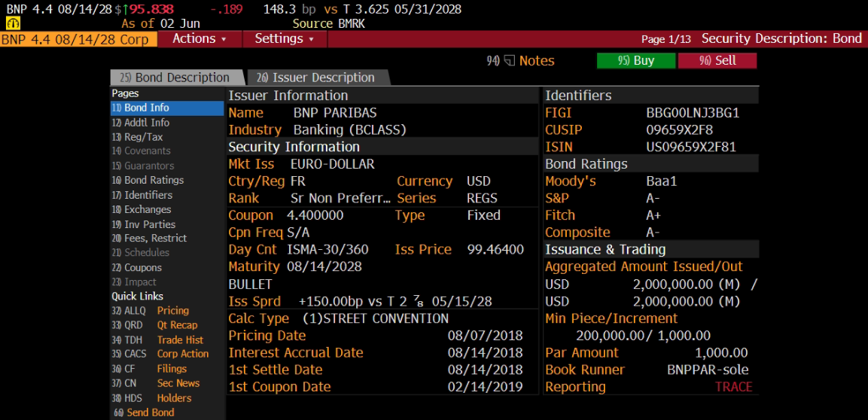Click the Coupon value 4.400000
This screenshot has width=868, height=420.
click(x=315, y=216)
